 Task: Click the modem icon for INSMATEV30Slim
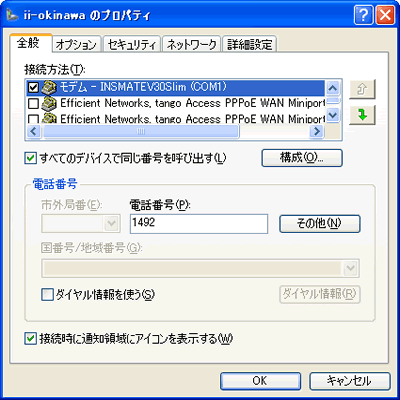coord(49,87)
